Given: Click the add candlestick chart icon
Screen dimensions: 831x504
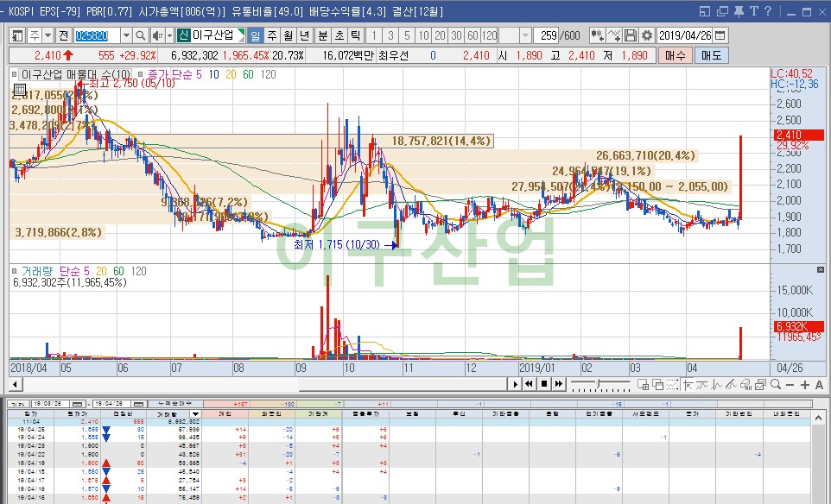Looking at the screenshot, I should 597,35.
